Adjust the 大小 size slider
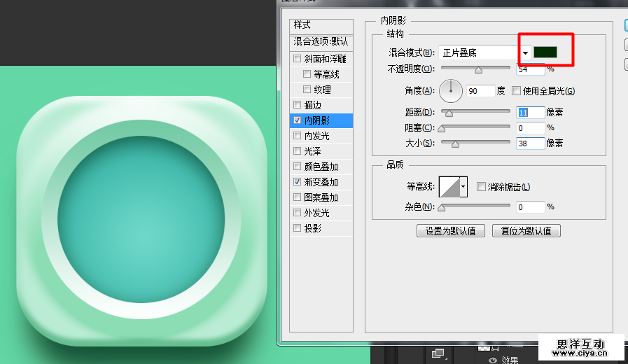Viewport: 628px width, 364px height. [x=455, y=143]
